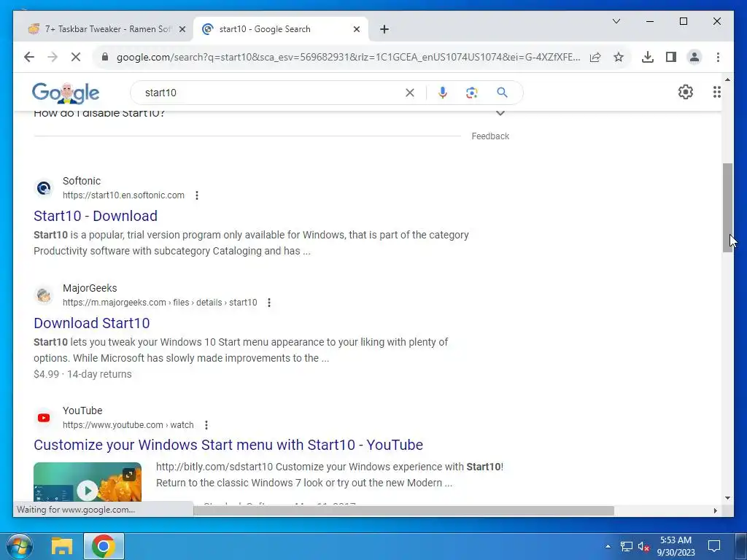747x560 pixels.
Task: Open 'Customize your Windows Start menu' YouTube result
Action: (228, 445)
